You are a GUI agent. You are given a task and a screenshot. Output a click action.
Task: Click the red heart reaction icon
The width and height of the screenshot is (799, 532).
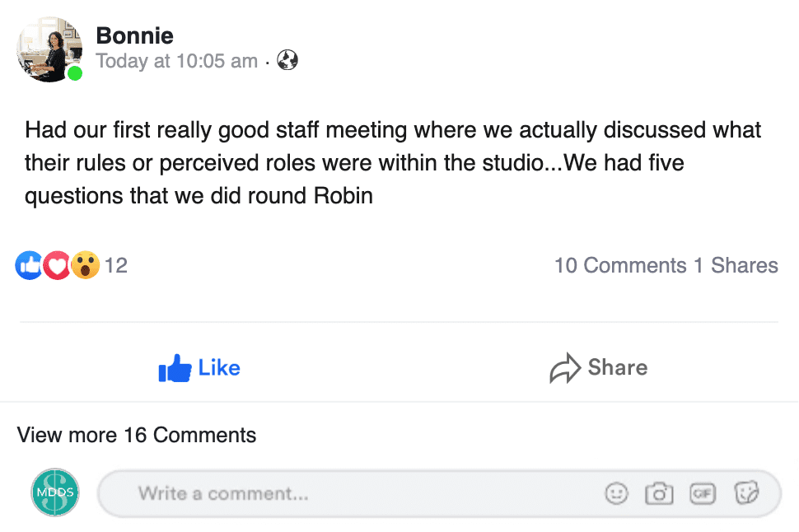[x=57, y=265]
